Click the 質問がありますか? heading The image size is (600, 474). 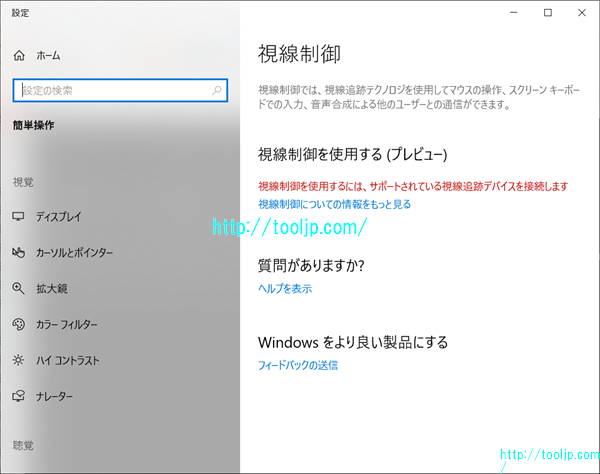pyautogui.click(x=311, y=266)
